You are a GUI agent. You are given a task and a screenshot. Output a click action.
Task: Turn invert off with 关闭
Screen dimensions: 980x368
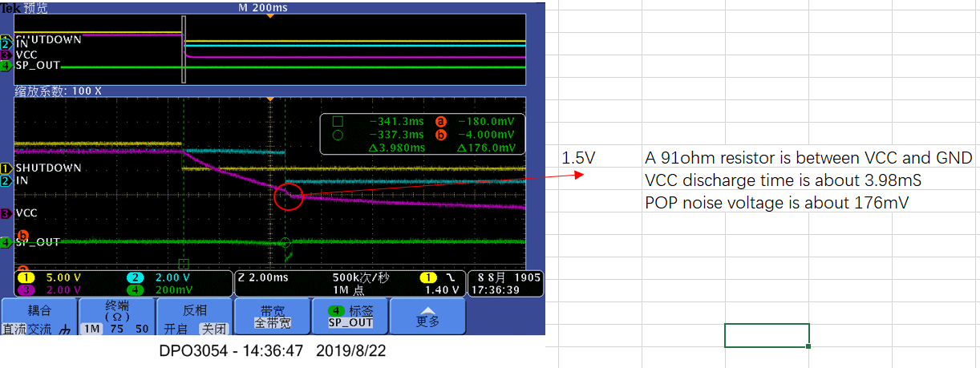[x=213, y=329]
